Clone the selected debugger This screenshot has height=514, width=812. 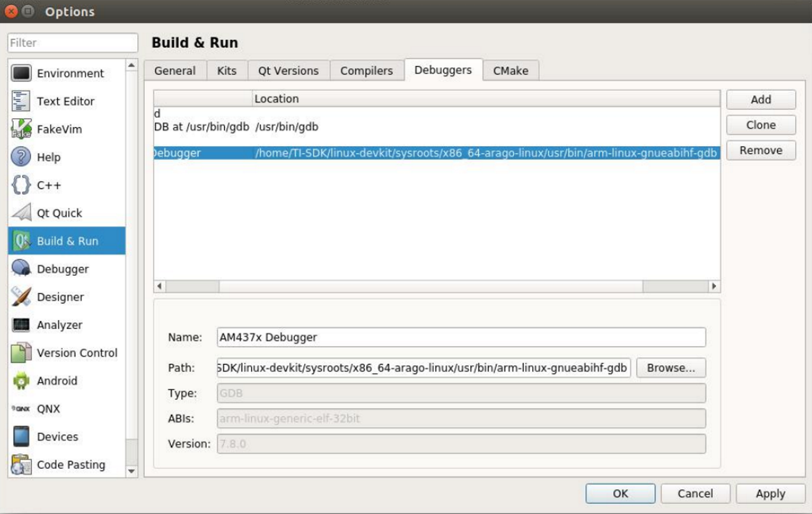pos(760,125)
